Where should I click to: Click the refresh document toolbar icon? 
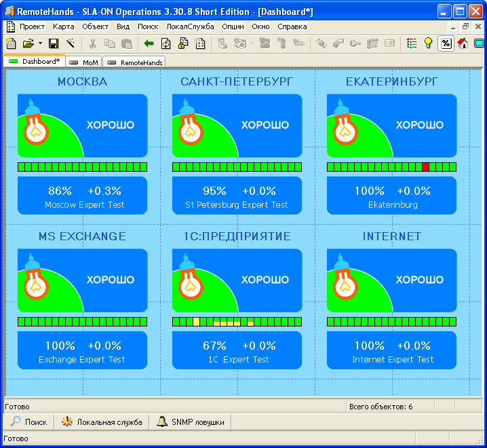click(166, 43)
